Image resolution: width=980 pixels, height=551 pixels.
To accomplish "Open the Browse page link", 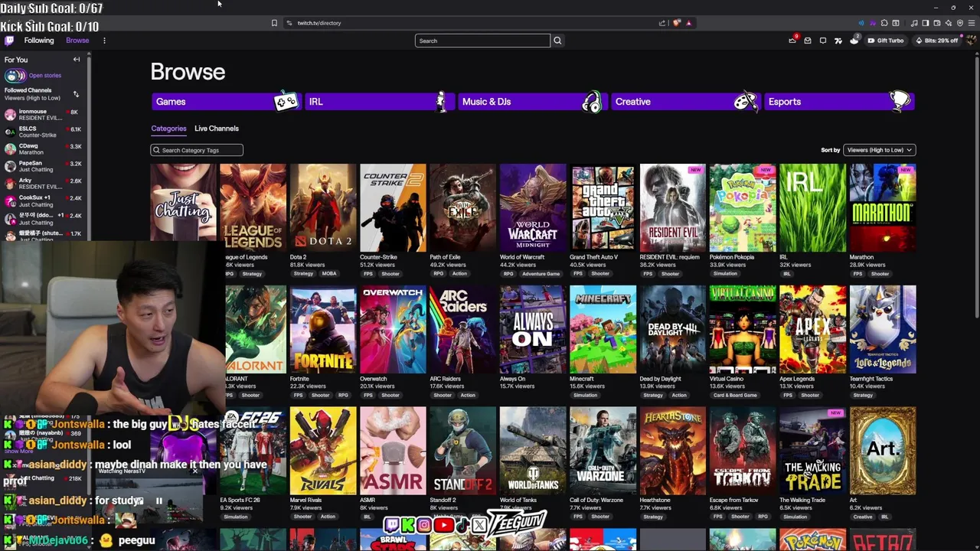I will coord(77,41).
